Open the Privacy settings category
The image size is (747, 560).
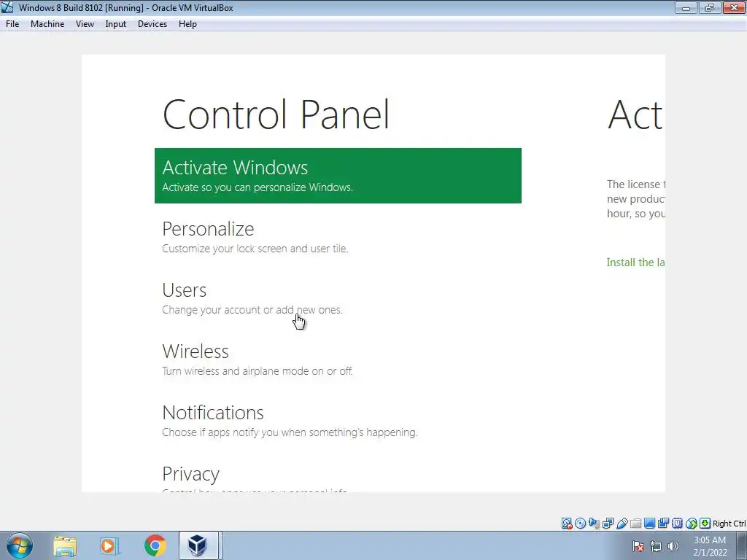pos(338,473)
